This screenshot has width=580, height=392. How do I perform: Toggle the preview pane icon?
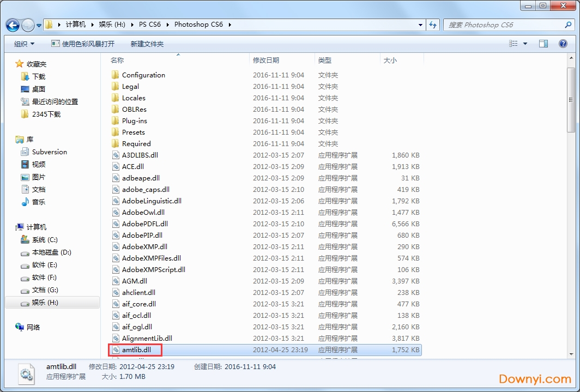point(543,44)
